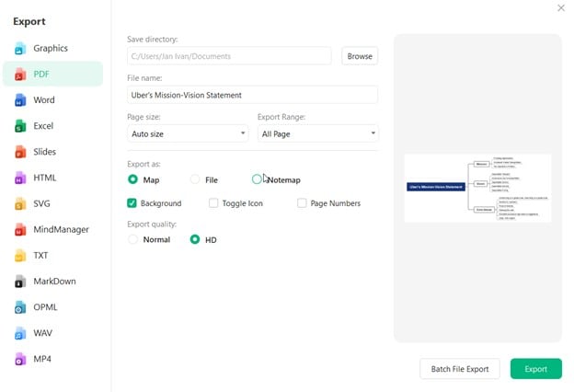Click the mind map preview thumbnail
This screenshot has height=392, width=574.
tap(477, 188)
